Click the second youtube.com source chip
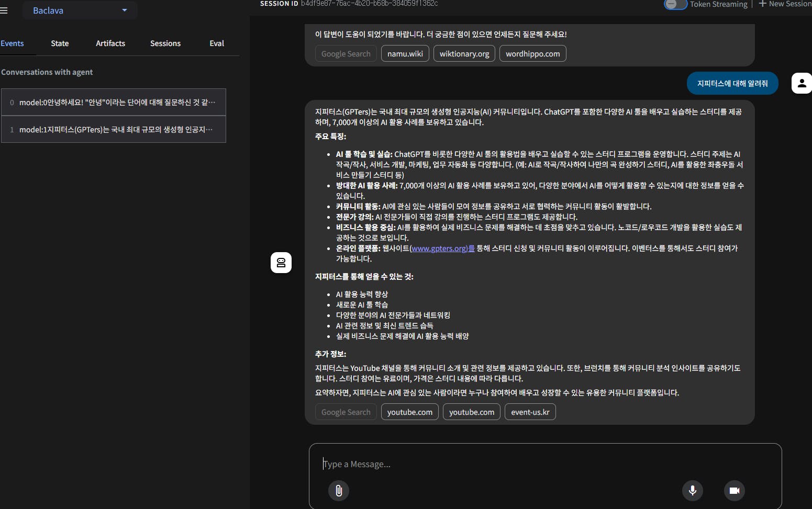Image resolution: width=812 pixels, height=509 pixels. pos(472,412)
